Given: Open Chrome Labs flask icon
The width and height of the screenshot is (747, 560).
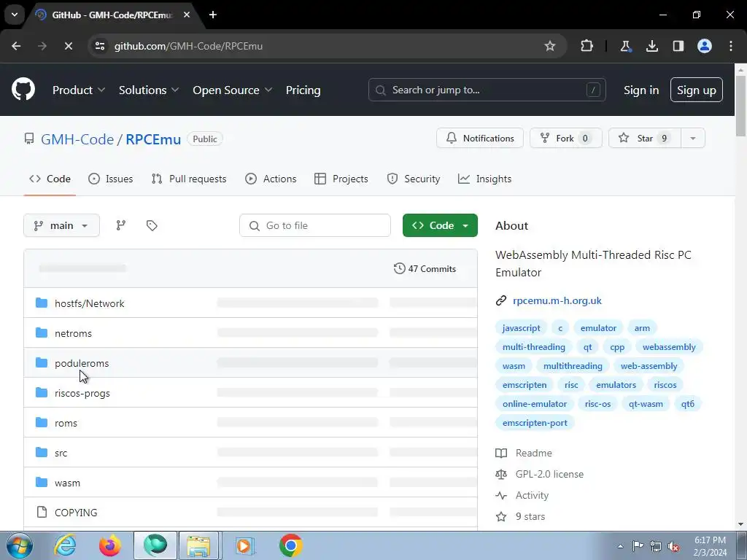Looking at the screenshot, I should pos(625,46).
